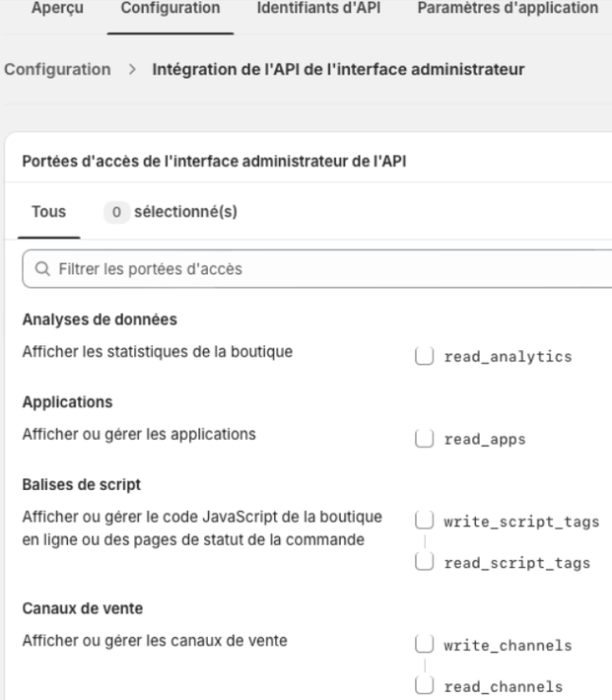Toggle the read_channels checkbox
Viewport: 612px width, 700px height.
pos(424,686)
